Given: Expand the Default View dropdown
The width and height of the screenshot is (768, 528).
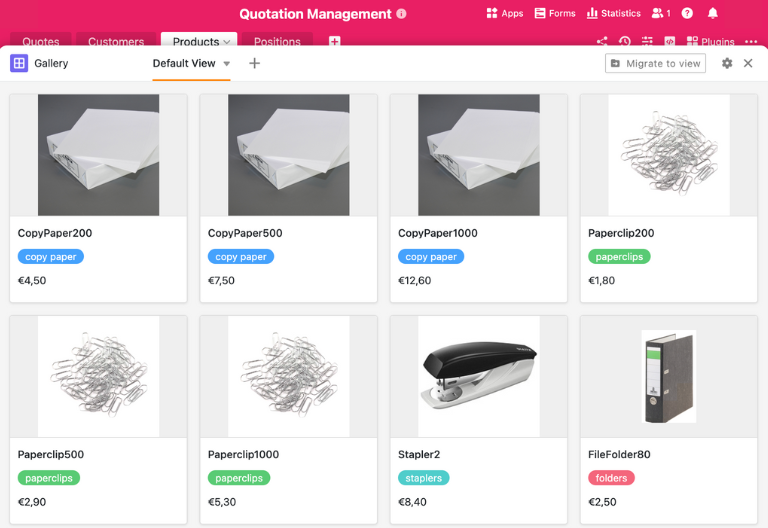Looking at the screenshot, I should tap(227, 64).
